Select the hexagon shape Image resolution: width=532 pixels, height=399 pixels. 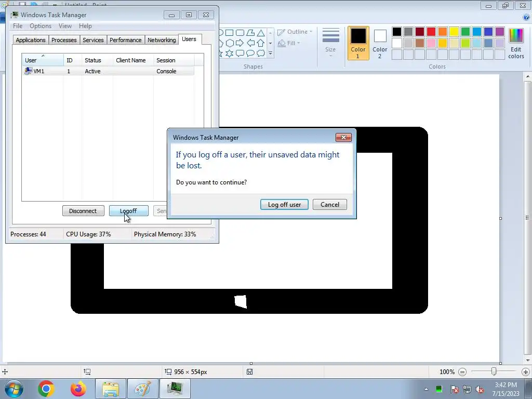[230, 43]
